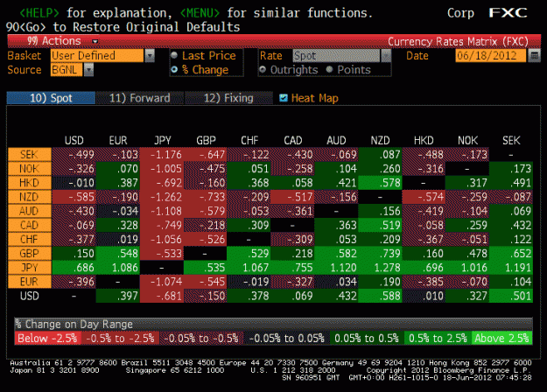Click the USD column header
547x392 pixels.
click(74, 141)
